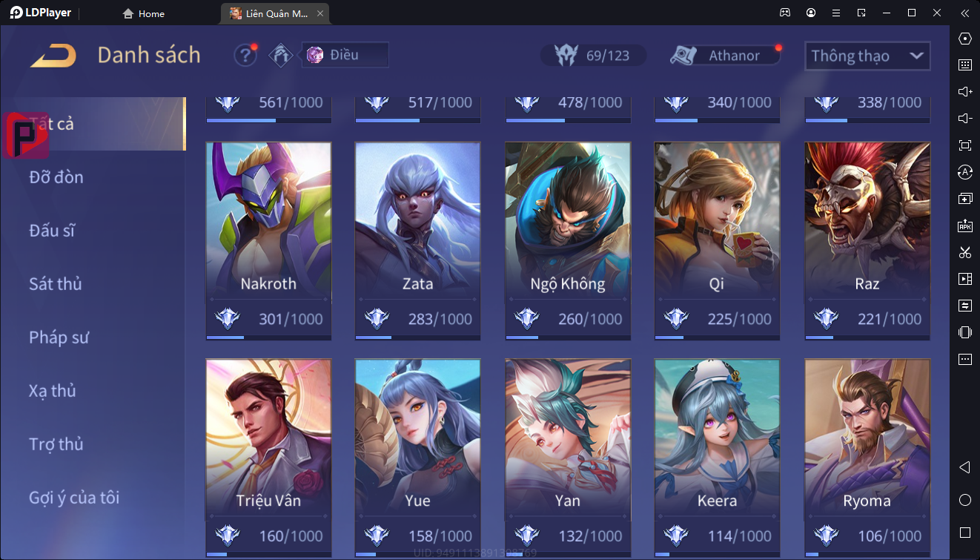980x560 pixels.
Task: Select the Zata hero card
Action: click(417, 242)
